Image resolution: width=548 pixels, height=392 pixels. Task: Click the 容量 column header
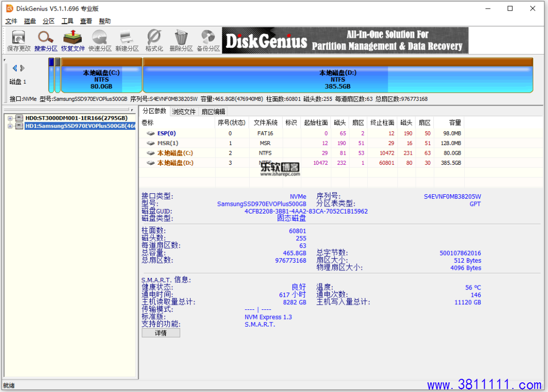click(x=450, y=123)
